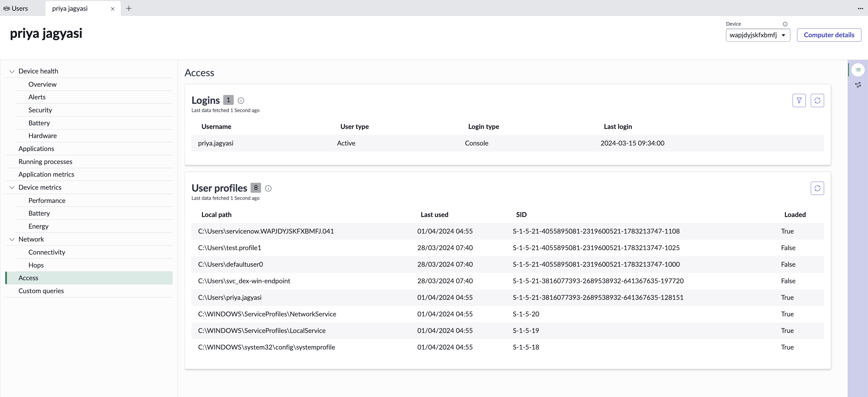Select C:\Users\servicenow.WAPJDYJSKFXBMFJ.041 path
The image size is (868, 397).
click(266, 231)
